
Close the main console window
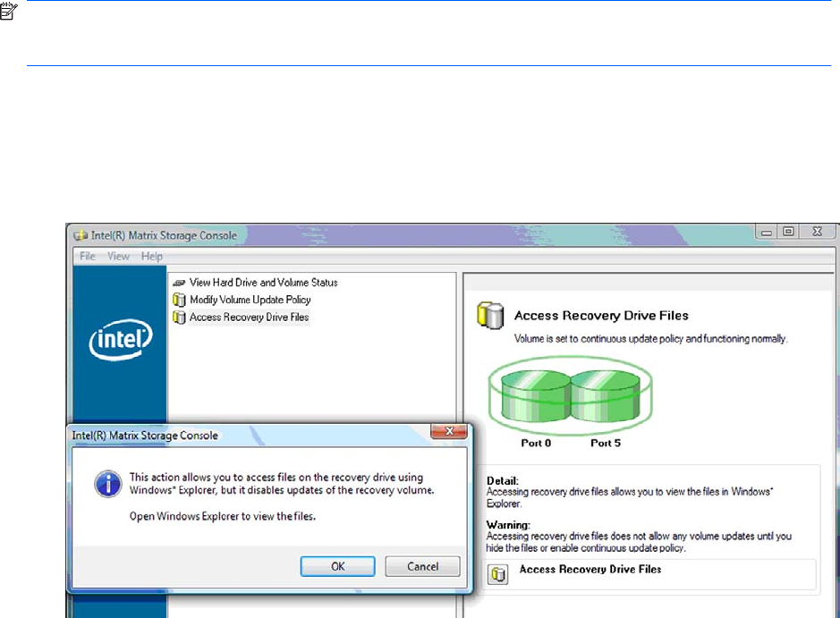click(817, 232)
